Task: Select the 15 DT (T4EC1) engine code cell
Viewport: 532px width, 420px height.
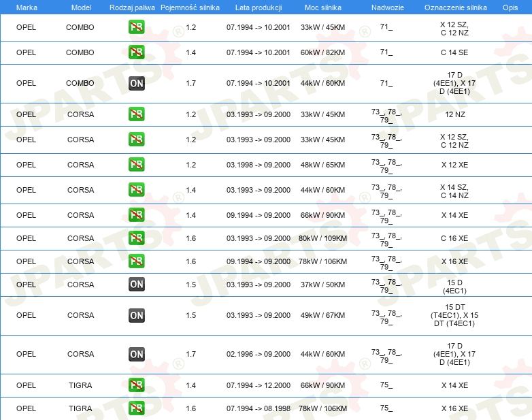Action: point(454,315)
